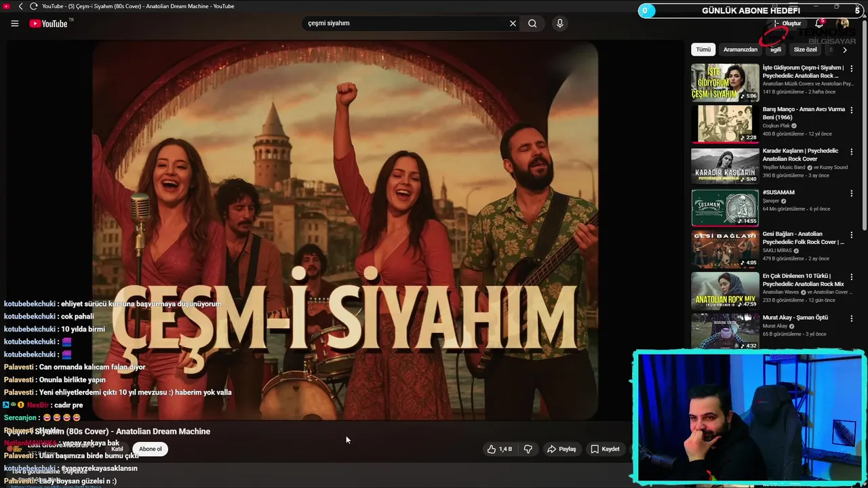This screenshot has height=488, width=868.
Task: Open the 'İşte Gidiyorum Çeşm-i Siyahım' thumbnail
Action: pos(725,83)
